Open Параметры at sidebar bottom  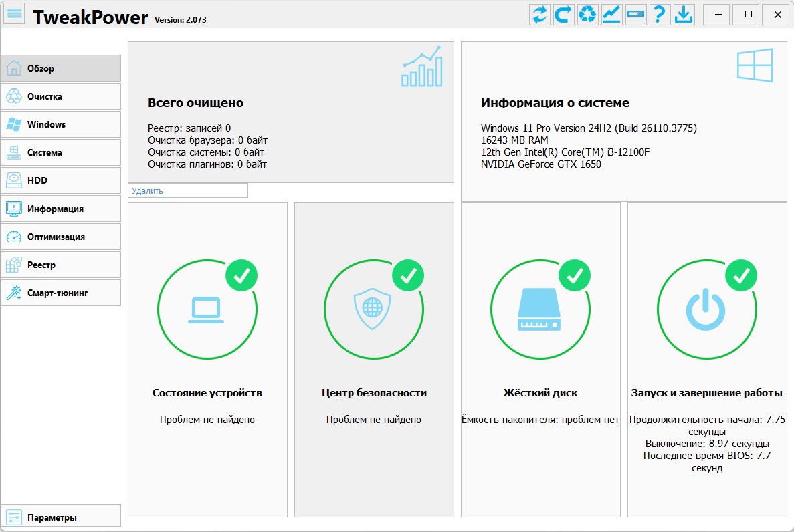(x=61, y=517)
